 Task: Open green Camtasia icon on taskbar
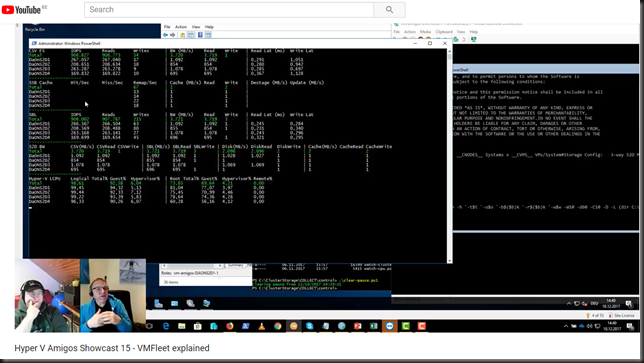point(405,326)
